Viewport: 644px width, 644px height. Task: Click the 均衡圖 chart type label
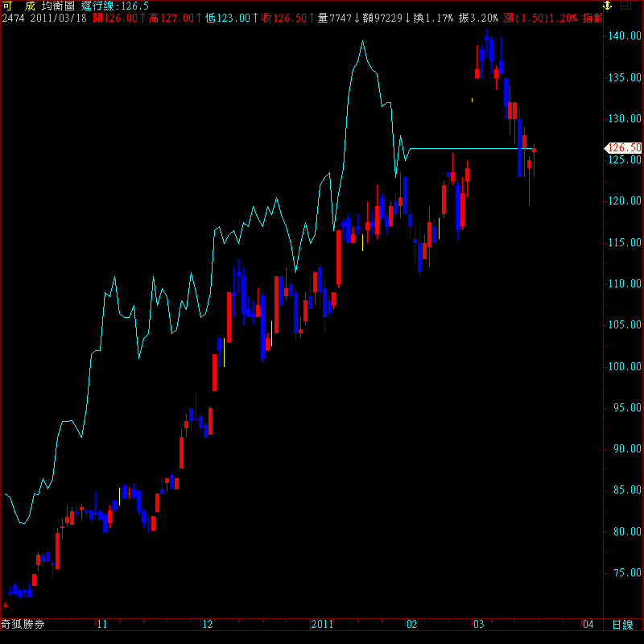pos(59,6)
